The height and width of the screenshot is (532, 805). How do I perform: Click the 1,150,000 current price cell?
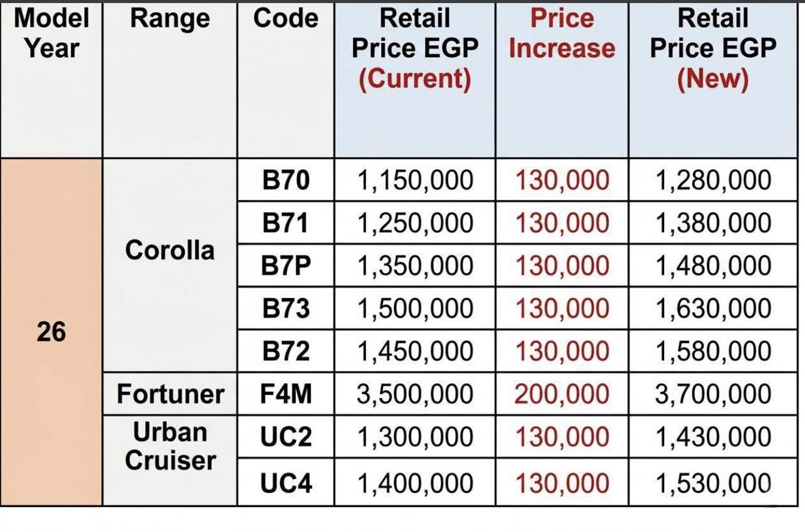(x=415, y=180)
